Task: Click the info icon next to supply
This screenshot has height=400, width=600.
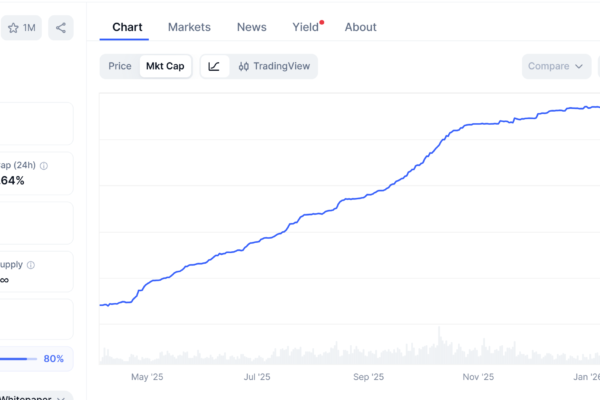Action: pos(31,265)
